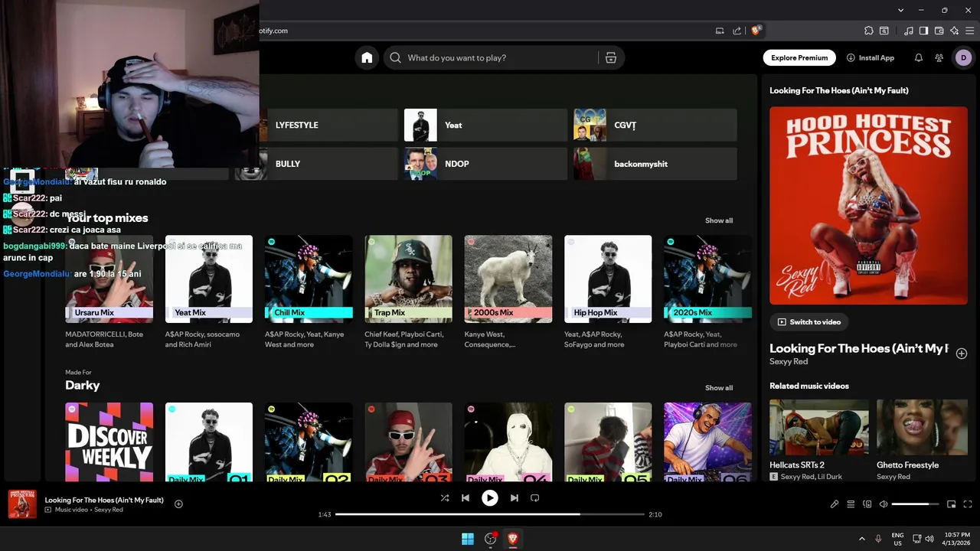980x551 pixels.
Task: Open Discover Weekly cover
Action: [109, 442]
